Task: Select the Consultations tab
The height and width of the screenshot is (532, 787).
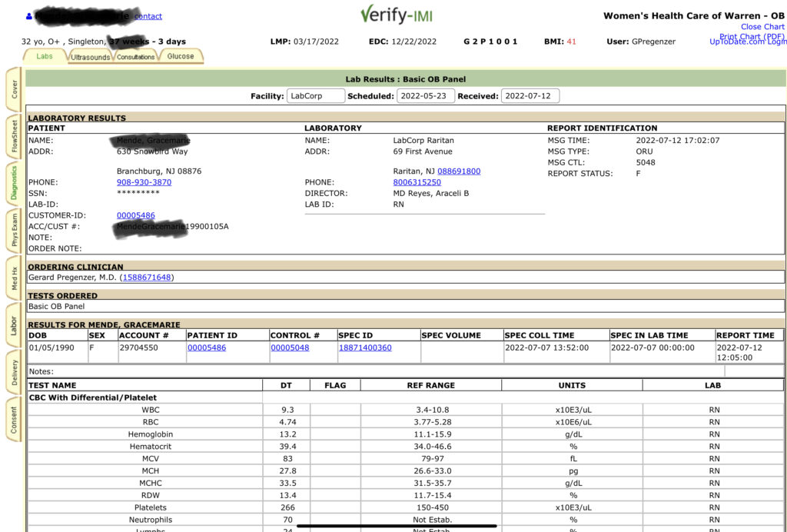Action: click(x=135, y=57)
